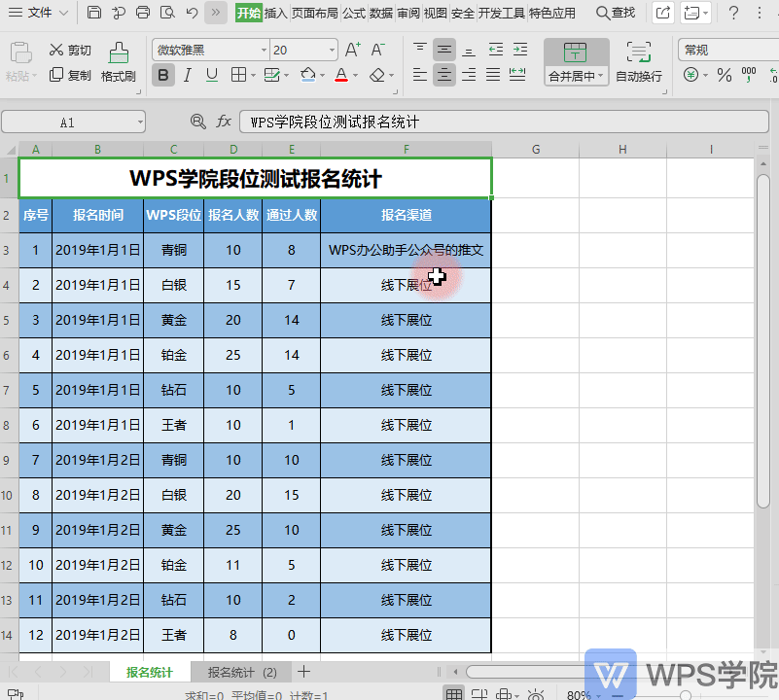Open the 常规 number format dropdown
Viewport: 779px width, 700px height.
tap(728, 51)
